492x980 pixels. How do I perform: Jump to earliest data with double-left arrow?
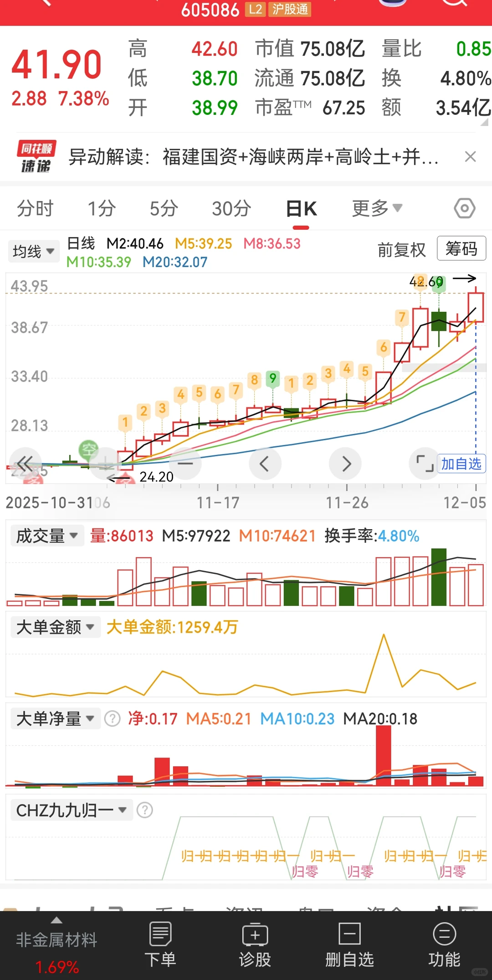pos(25,464)
